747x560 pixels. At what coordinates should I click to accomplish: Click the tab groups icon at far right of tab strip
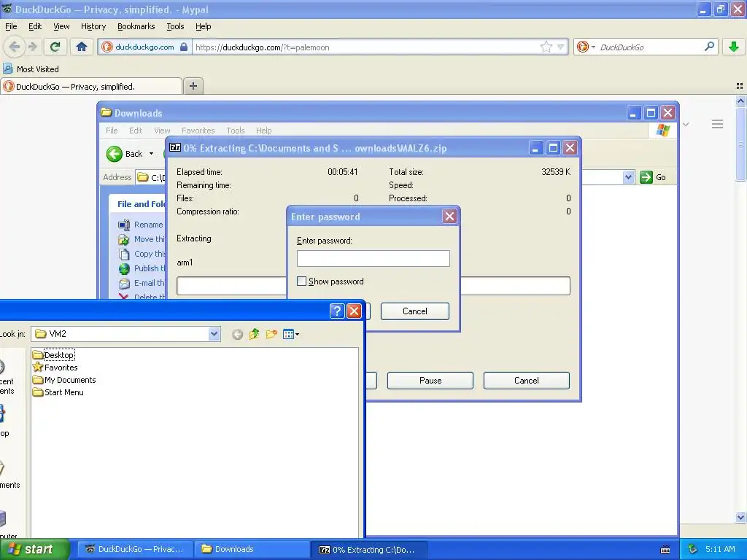point(740,86)
